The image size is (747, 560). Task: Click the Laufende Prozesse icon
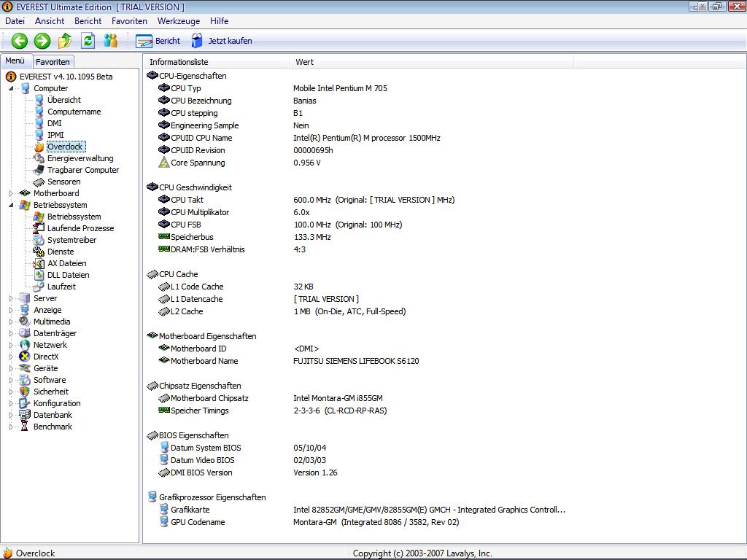(x=39, y=228)
